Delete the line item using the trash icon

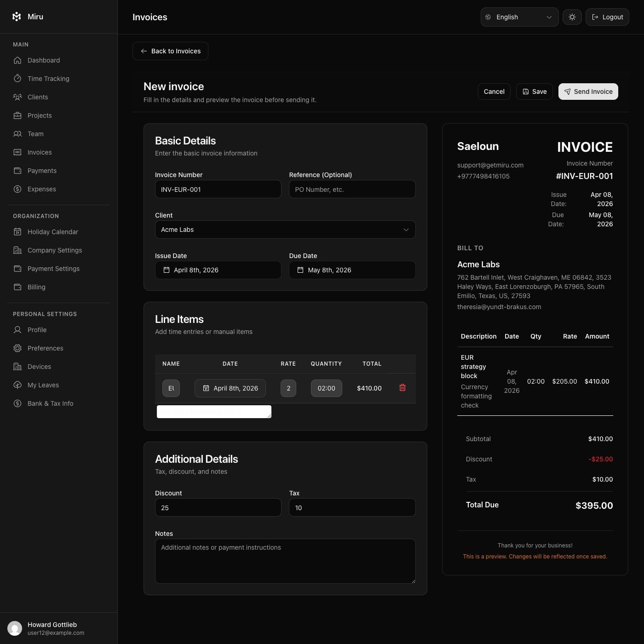tap(402, 388)
